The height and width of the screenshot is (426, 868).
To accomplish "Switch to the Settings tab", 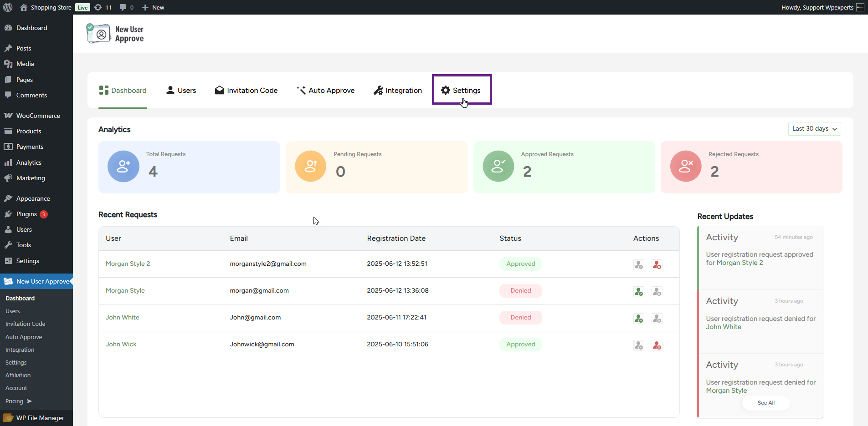I will [x=461, y=90].
